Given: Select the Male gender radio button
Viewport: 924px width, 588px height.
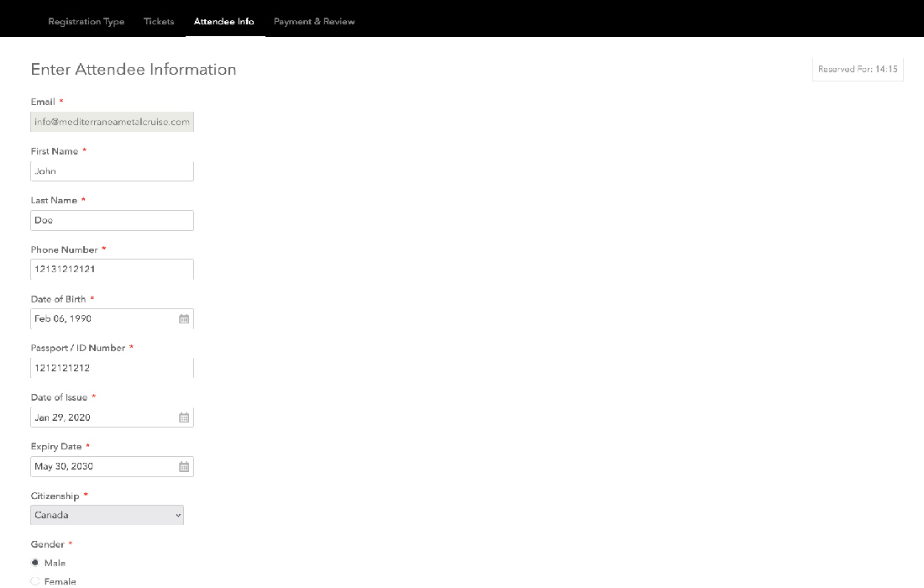Looking at the screenshot, I should (x=35, y=563).
